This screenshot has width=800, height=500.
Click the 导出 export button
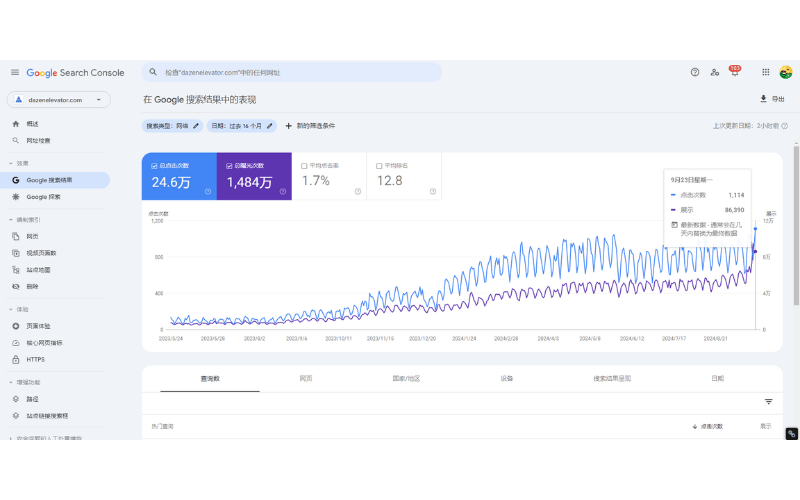pos(772,99)
